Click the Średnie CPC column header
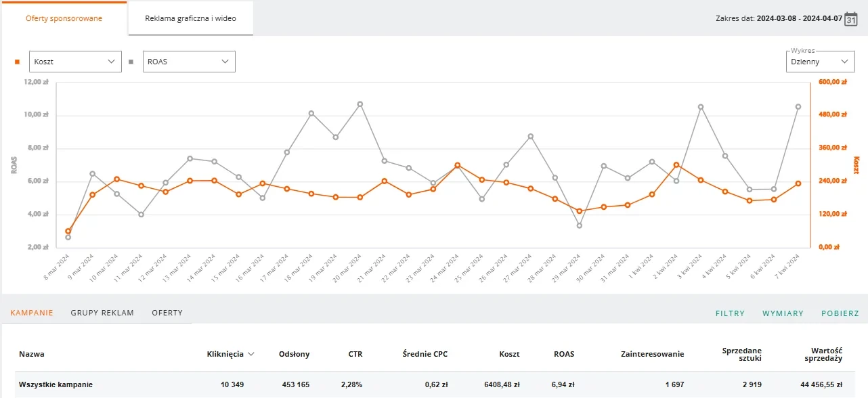The width and height of the screenshot is (868, 398). pos(425,354)
